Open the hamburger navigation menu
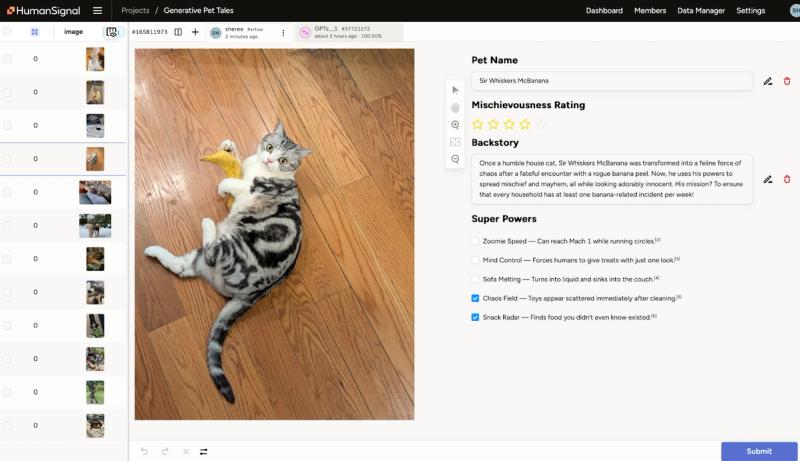 97,11
